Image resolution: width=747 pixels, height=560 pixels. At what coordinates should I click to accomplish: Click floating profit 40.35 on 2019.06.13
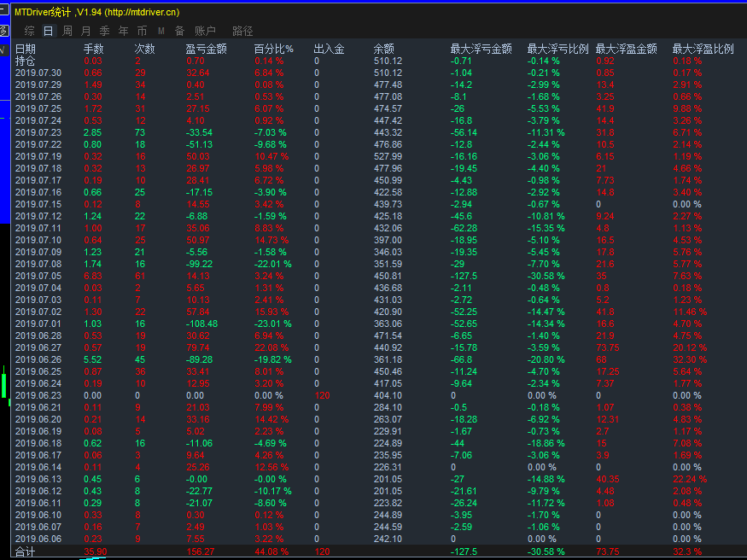click(608, 479)
